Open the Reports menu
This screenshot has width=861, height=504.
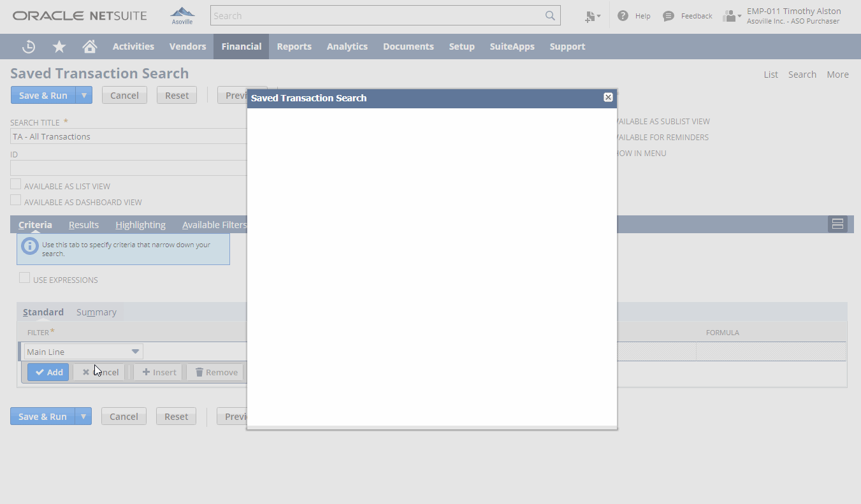294,47
